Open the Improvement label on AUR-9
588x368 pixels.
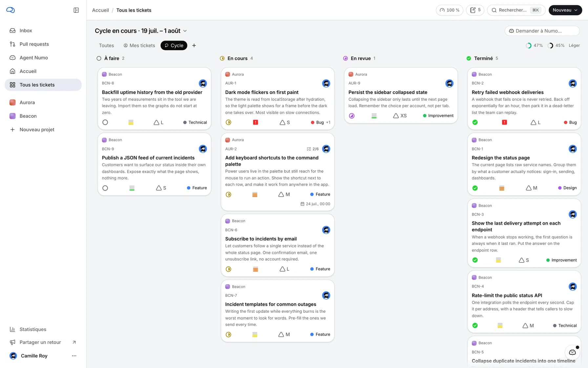[438, 116]
